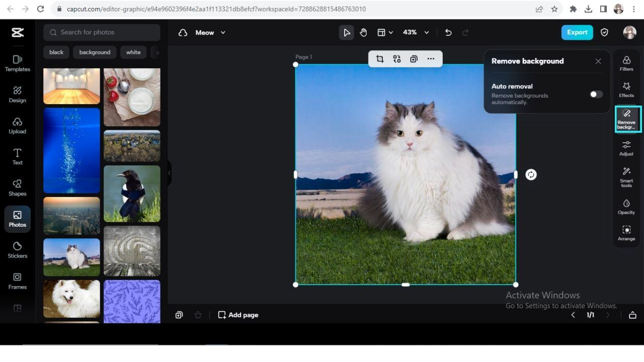Open the Shapes panel

tap(17, 188)
